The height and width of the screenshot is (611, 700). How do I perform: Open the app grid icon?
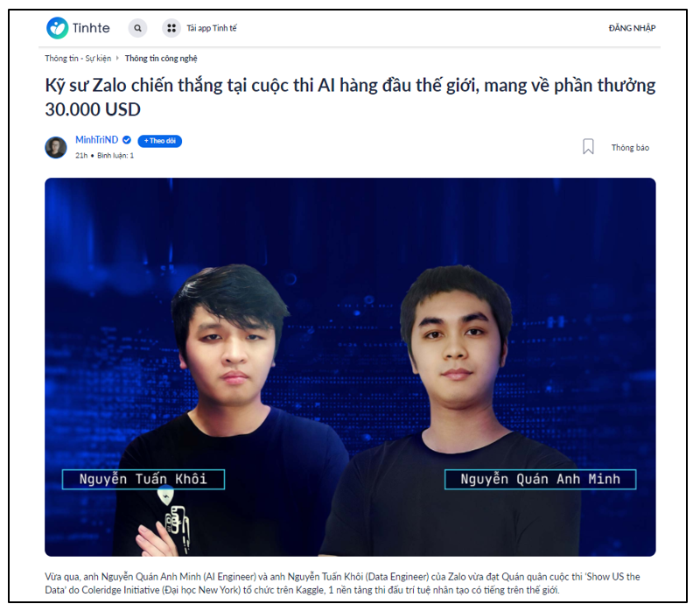(171, 28)
